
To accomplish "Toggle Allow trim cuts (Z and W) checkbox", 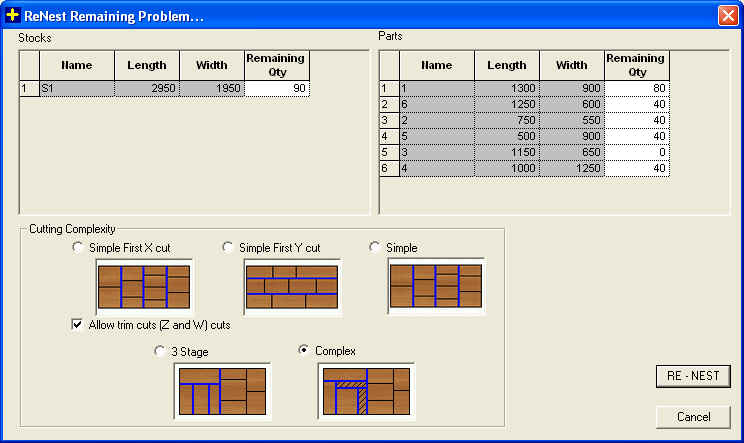I will (x=78, y=325).
